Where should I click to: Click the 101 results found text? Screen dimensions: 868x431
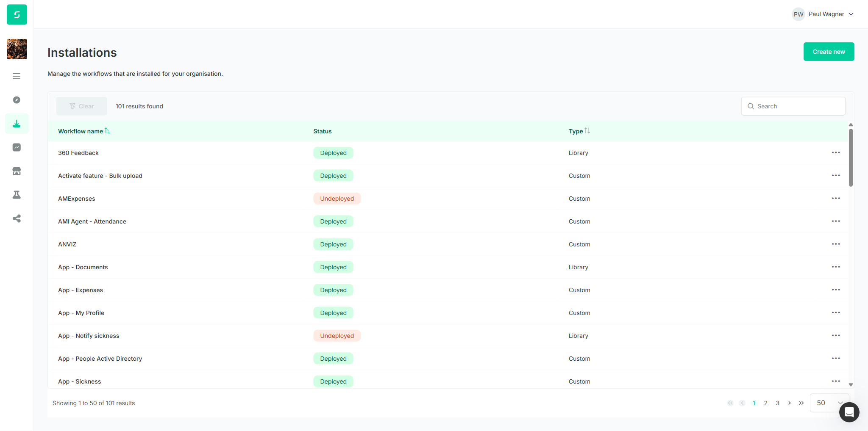pyautogui.click(x=139, y=106)
